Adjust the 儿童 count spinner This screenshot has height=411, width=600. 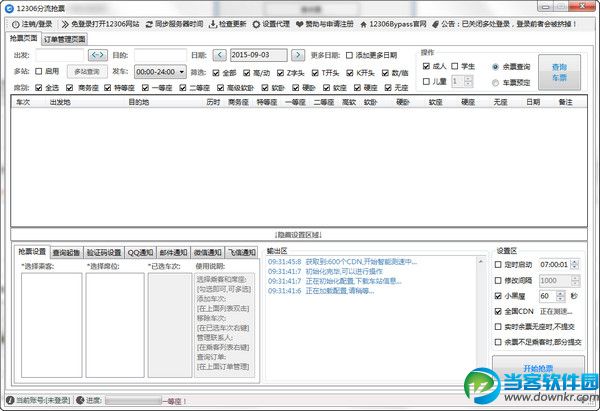pyautogui.click(x=468, y=81)
